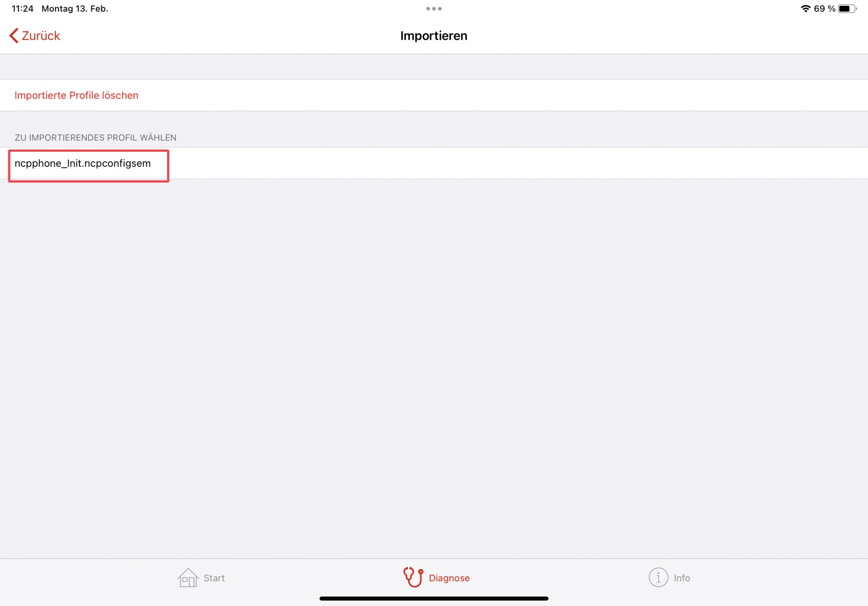
Task: Open the Info tab label
Action: click(x=682, y=578)
